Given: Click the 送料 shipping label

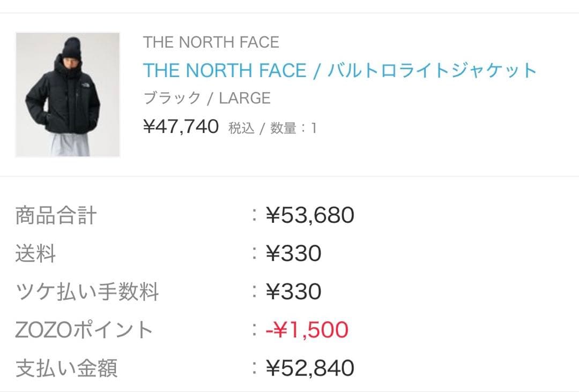Looking at the screenshot, I should coord(35,253).
